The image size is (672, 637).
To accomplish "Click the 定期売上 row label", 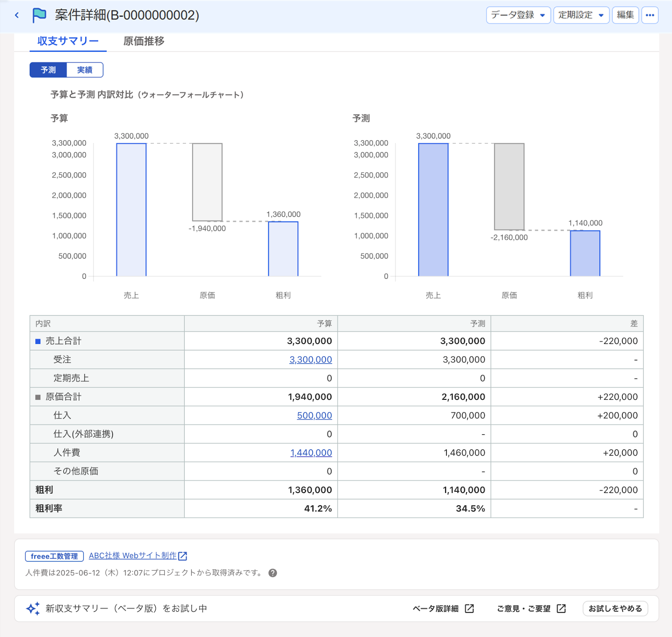I will pyautogui.click(x=71, y=378).
